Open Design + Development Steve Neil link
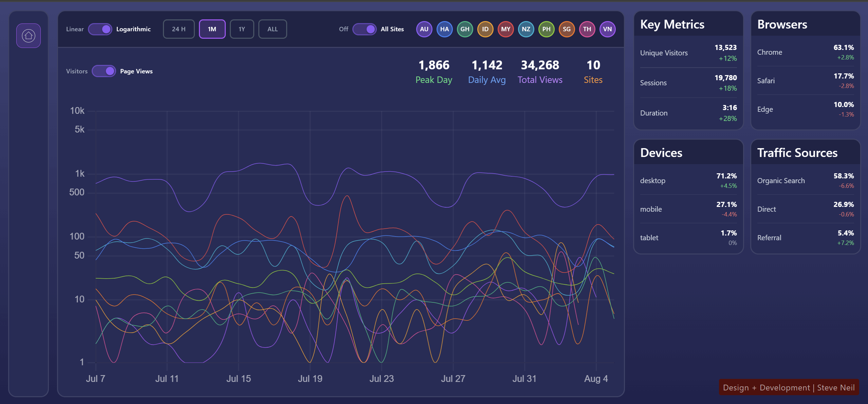Image resolution: width=868 pixels, height=404 pixels. coord(789,387)
